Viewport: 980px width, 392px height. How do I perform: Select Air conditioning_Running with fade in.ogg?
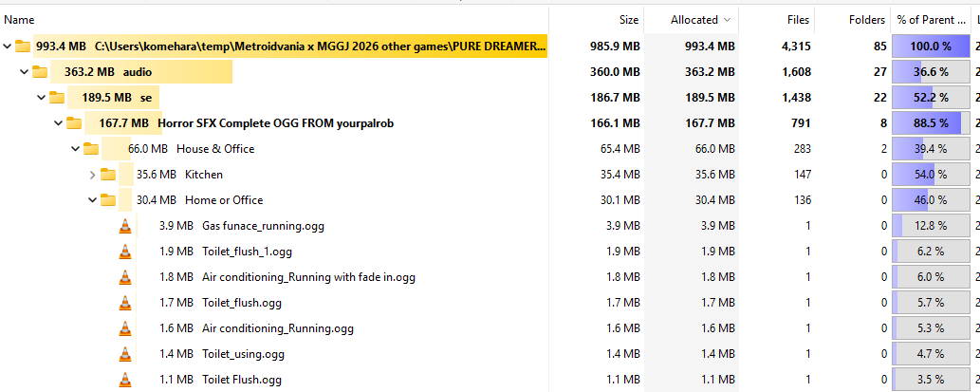(x=308, y=277)
